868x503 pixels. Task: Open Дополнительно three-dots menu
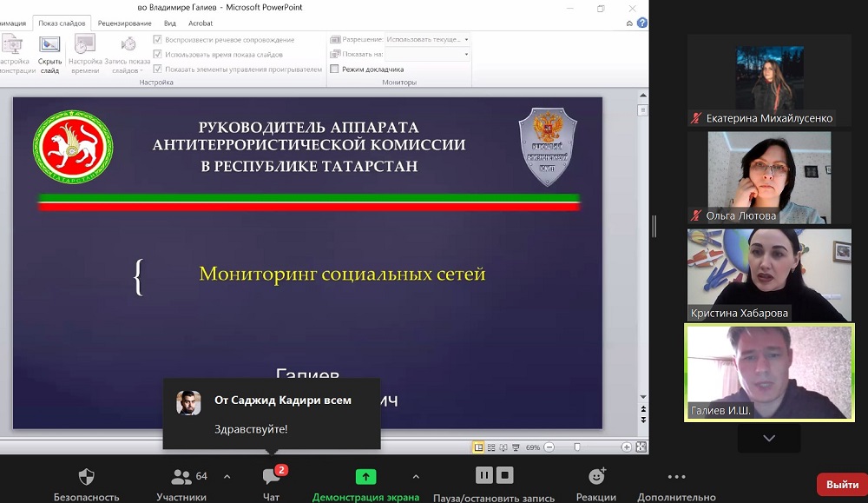coord(676,477)
